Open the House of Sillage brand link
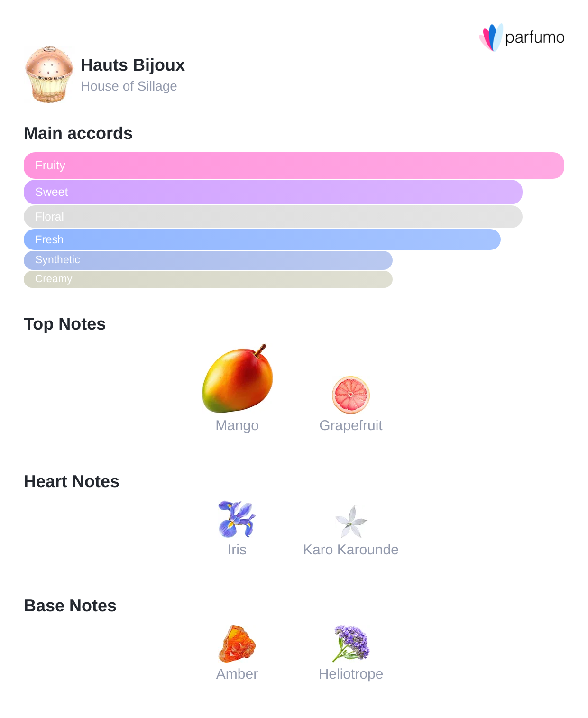 pos(129,86)
